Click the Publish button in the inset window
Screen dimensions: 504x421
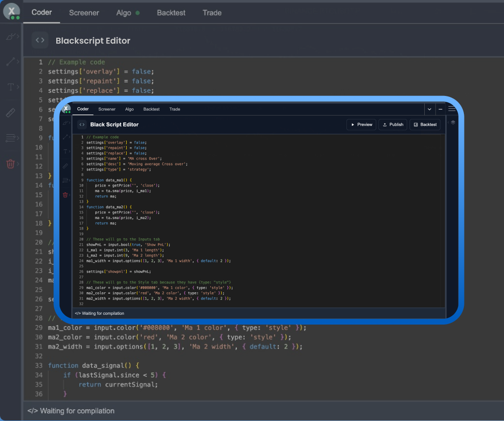pyautogui.click(x=393, y=124)
